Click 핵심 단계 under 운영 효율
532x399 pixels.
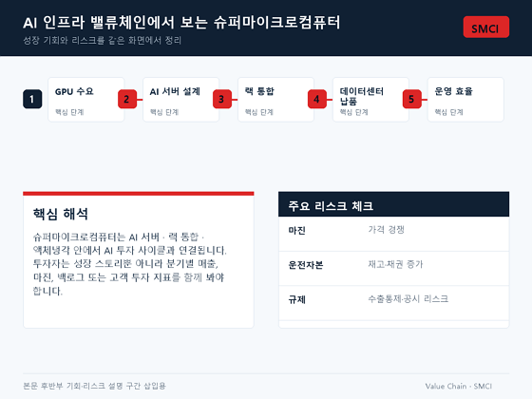coord(448,112)
